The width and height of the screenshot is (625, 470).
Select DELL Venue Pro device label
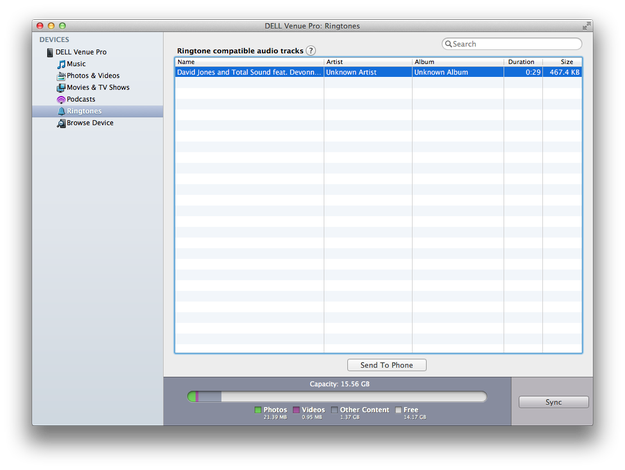pyautogui.click(x=81, y=52)
